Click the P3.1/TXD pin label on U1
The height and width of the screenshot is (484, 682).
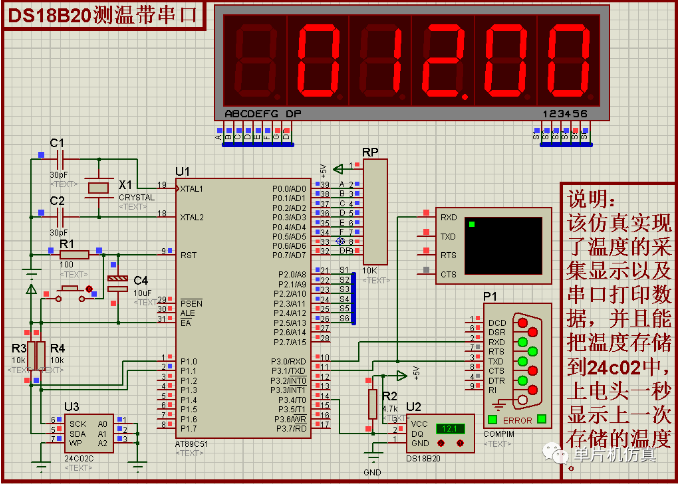point(289,371)
